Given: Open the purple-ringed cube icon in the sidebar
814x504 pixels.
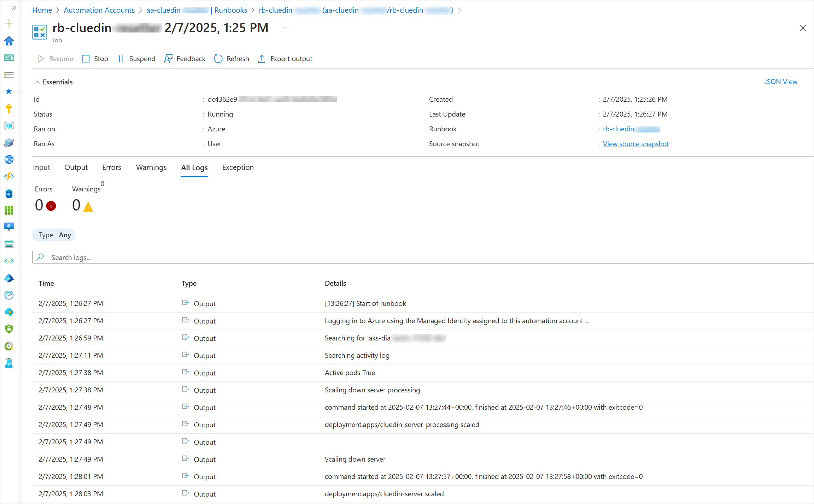Looking at the screenshot, I should tap(9, 142).
